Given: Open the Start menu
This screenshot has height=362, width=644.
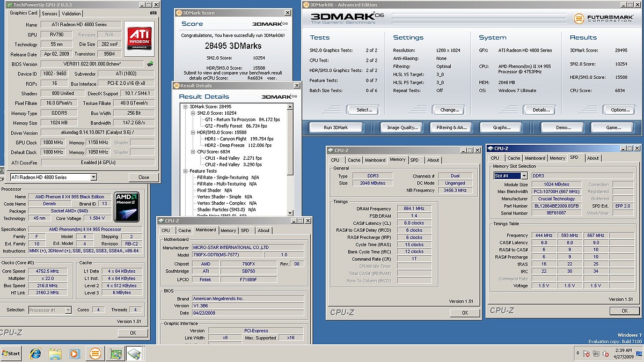Looking at the screenshot, I should tap(11, 353).
